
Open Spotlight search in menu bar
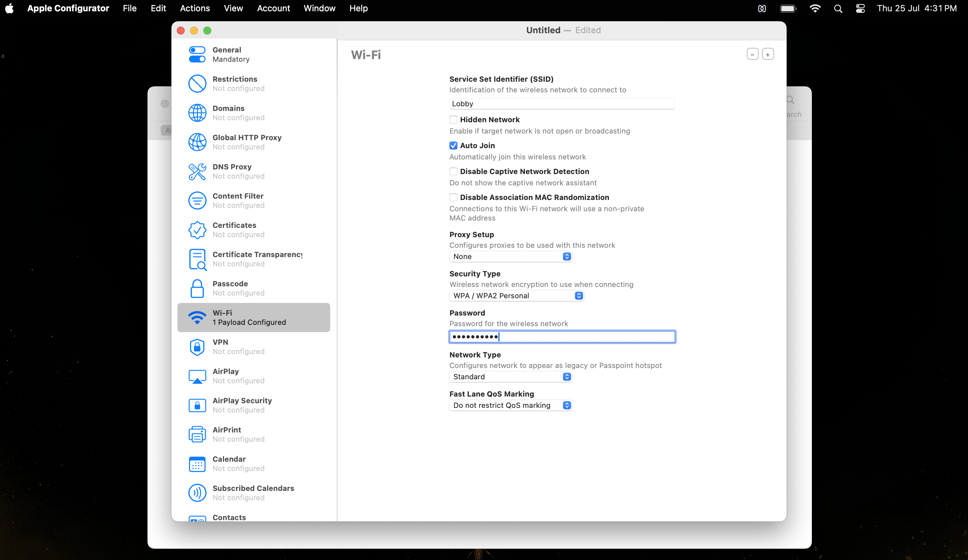pos(838,8)
